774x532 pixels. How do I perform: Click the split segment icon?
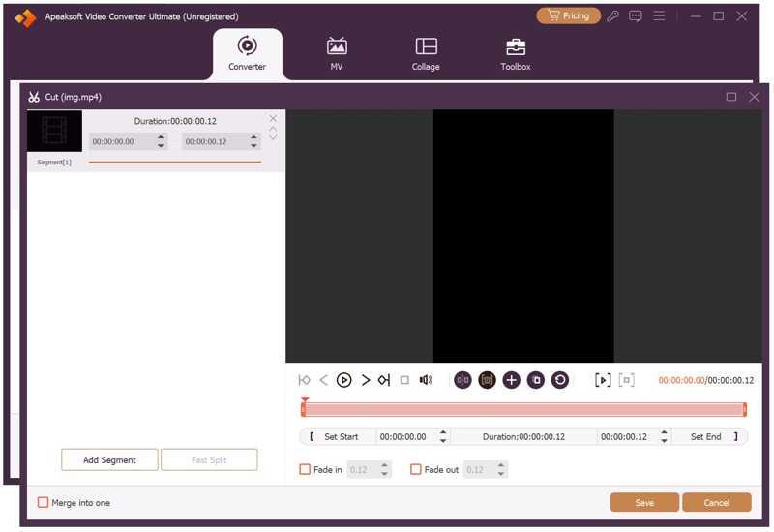(462, 380)
